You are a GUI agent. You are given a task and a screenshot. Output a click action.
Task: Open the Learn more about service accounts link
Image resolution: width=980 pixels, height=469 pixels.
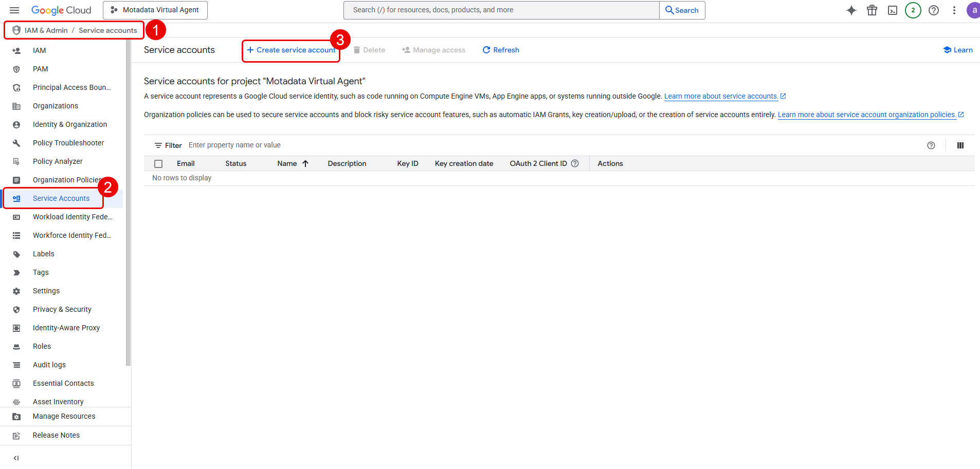(x=720, y=96)
